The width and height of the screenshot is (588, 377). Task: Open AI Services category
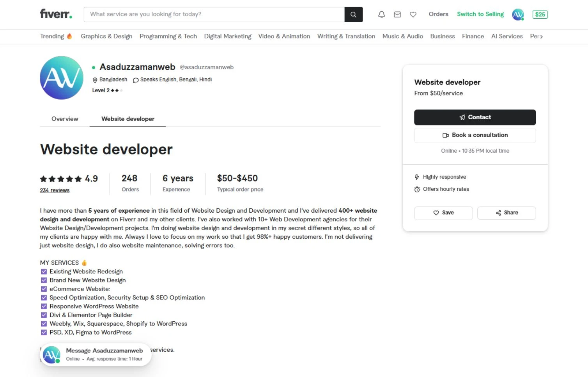[x=507, y=36]
